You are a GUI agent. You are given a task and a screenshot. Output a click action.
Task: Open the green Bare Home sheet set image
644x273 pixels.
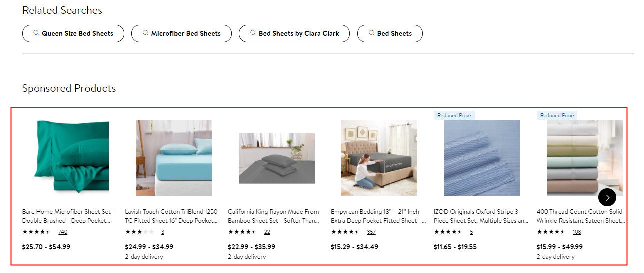[x=71, y=158]
